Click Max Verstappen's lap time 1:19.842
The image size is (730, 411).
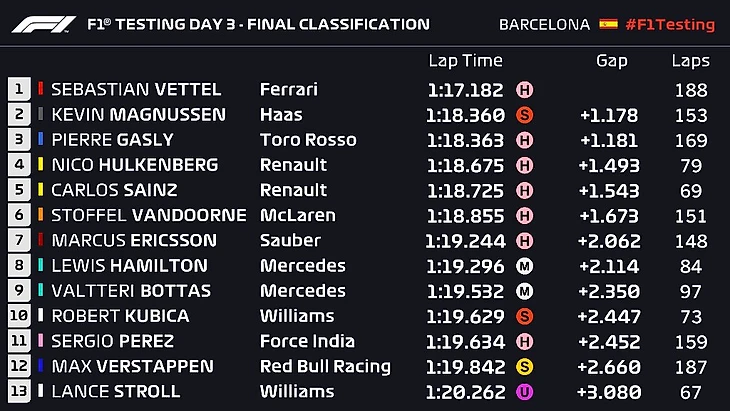click(464, 366)
